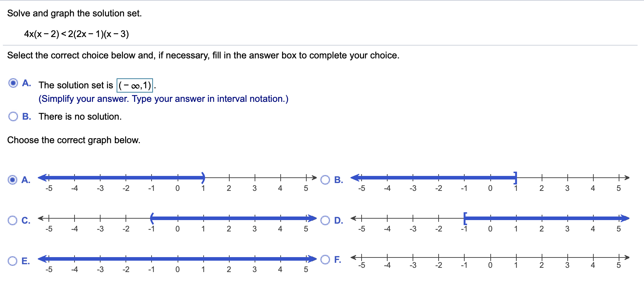This screenshot has height=297, width=644.
Task: Click 'Choose the correct graph below.' prompt
Action: [x=74, y=140]
